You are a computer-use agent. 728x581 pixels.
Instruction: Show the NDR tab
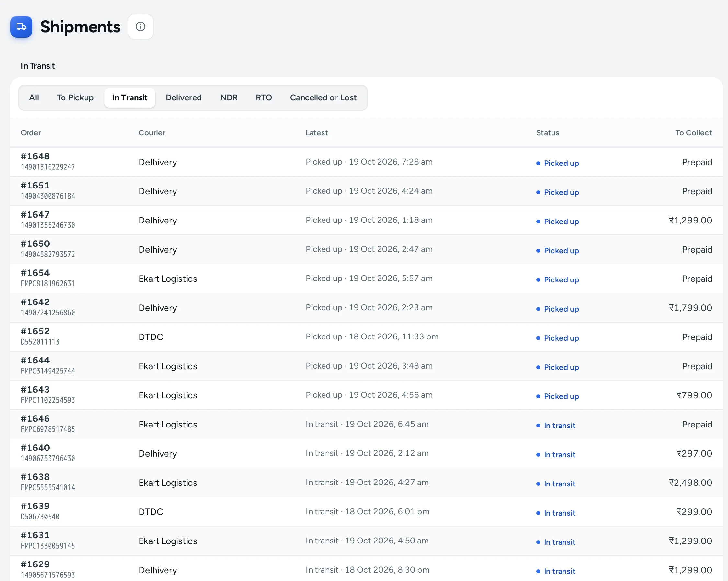229,97
